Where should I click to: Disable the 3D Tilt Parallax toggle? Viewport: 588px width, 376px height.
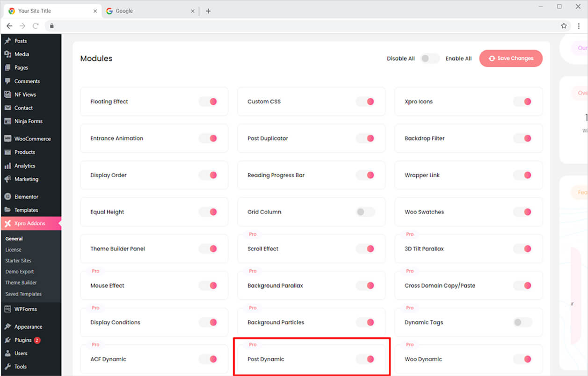point(523,249)
